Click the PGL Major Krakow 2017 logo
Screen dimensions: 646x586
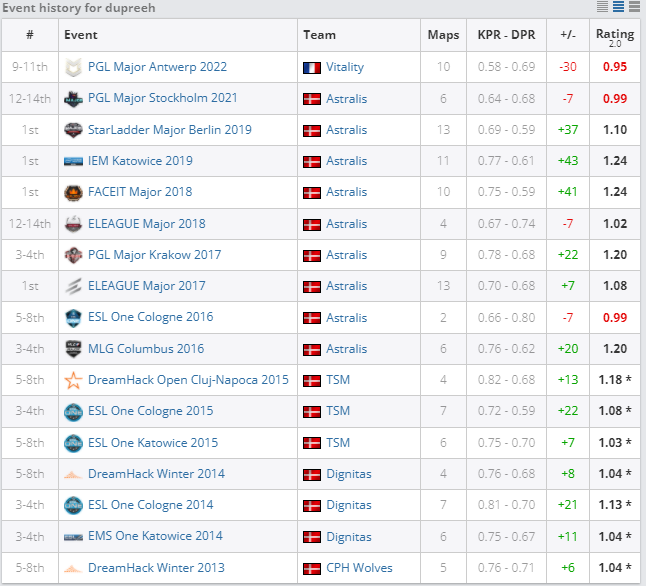click(73, 255)
